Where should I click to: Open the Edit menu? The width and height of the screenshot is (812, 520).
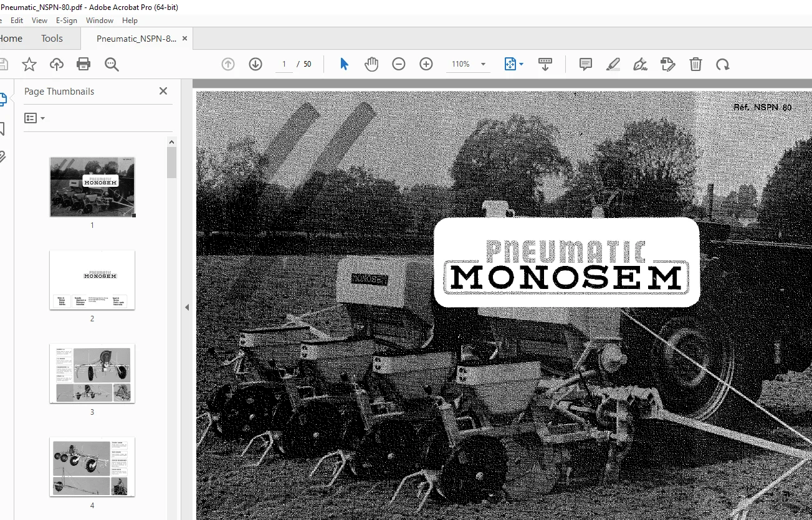point(17,21)
